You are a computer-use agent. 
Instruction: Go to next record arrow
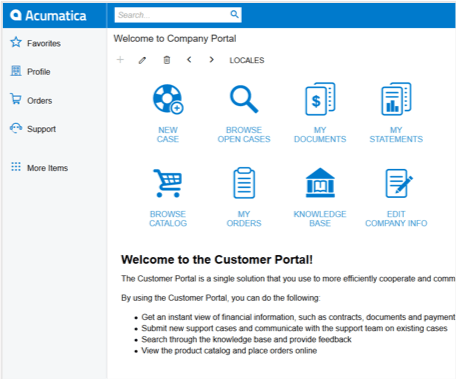211,60
